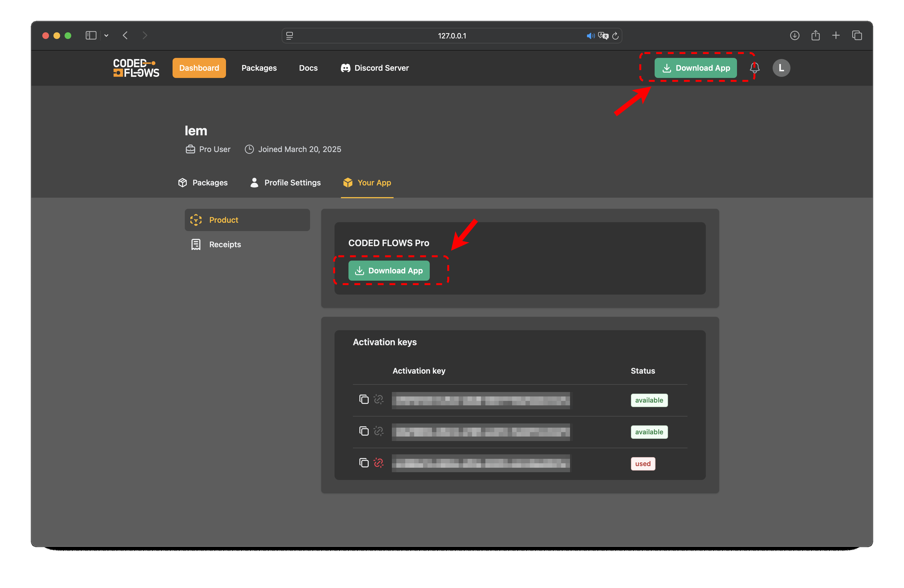904x588 pixels.
Task: Reload the current page
Action: coord(615,36)
